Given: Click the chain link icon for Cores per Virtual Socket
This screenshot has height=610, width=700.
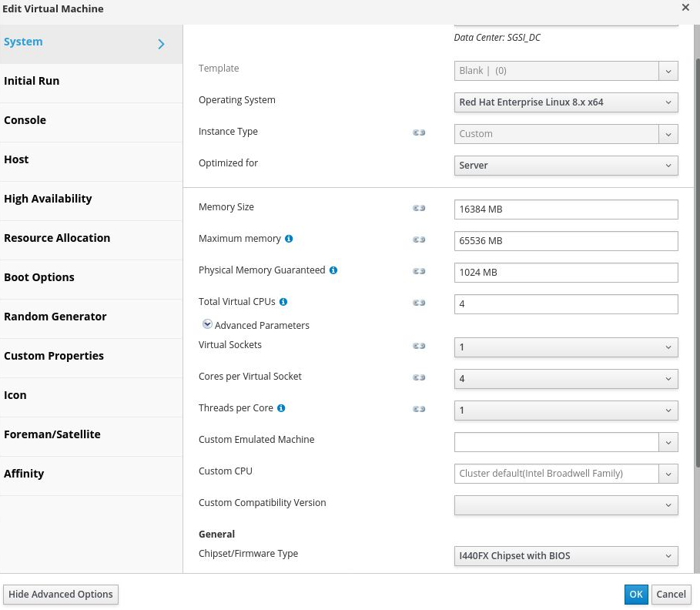Looking at the screenshot, I should coord(419,377).
